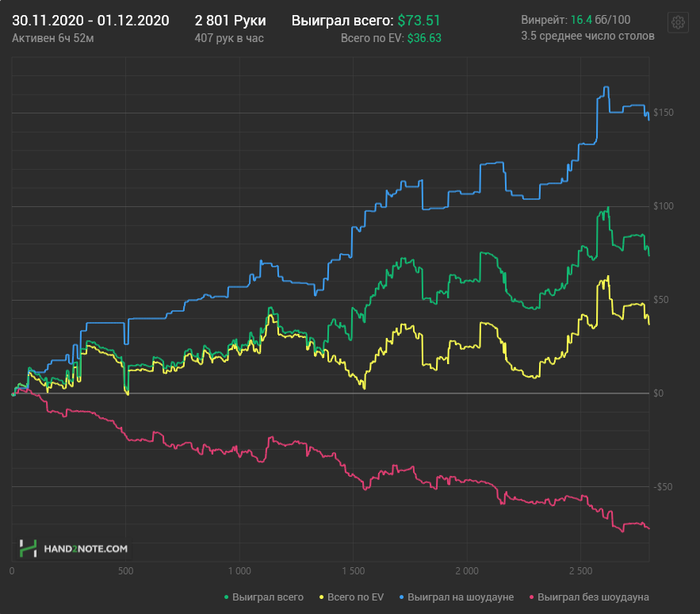Toggle the blue 'Выиграл на шоудауне' legend entry
700x614 pixels.
click(x=456, y=597)
